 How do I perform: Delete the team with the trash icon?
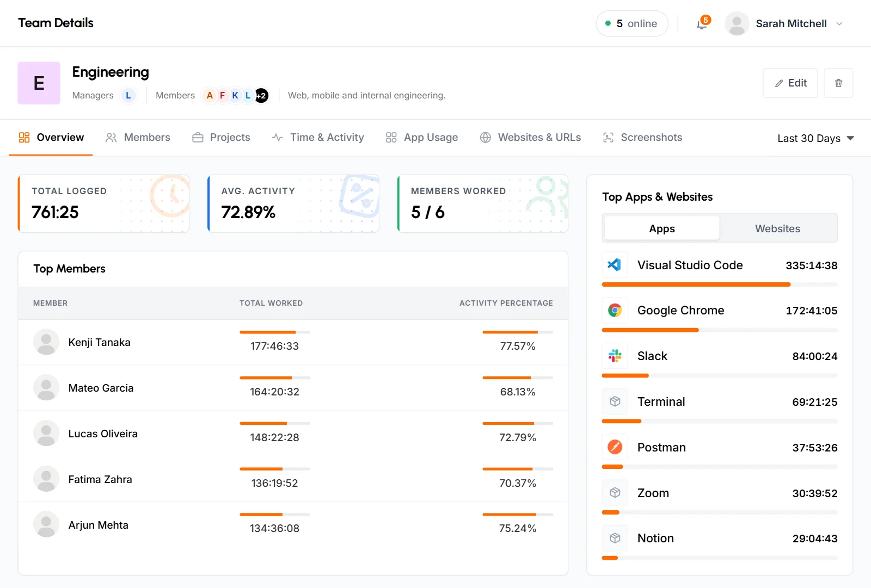[838, 83]
